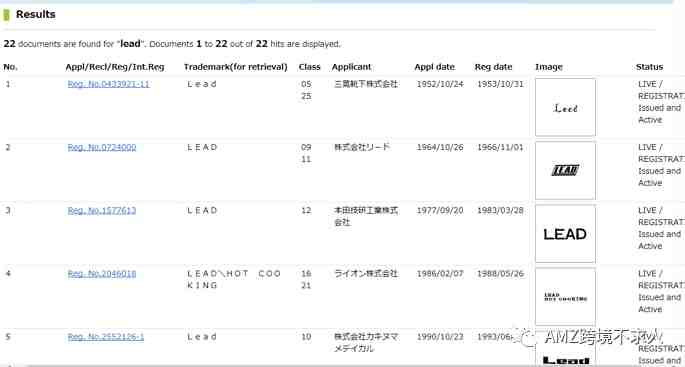Click the Trademark(for retrieval) column header
The image size is (685, 367).
tap(235, 67)
